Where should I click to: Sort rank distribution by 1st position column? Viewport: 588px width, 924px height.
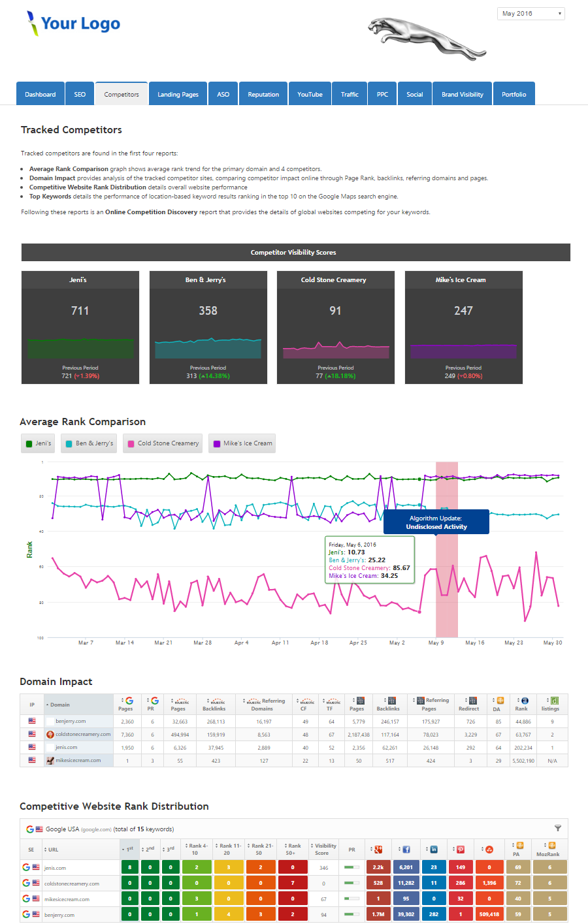[x=129, y=849]
